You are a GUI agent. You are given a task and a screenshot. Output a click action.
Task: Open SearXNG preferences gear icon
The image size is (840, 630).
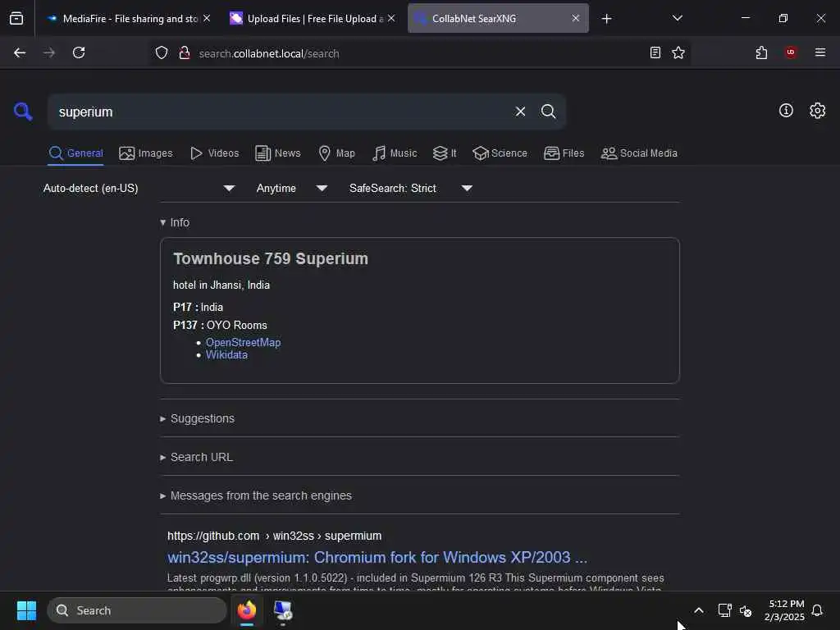click(x=818, y=111)
